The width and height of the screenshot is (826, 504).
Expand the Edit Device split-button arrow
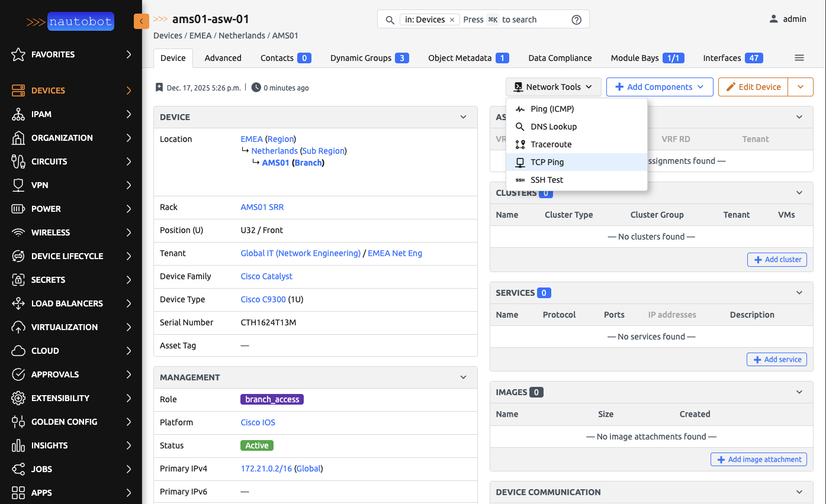pyautogui.click(x=801, y=87)
